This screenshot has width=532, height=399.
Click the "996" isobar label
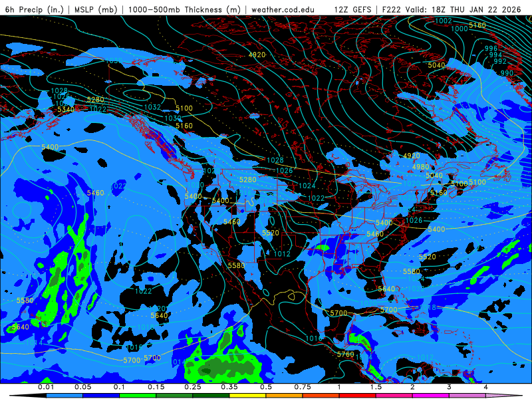[x=491, y=49]
